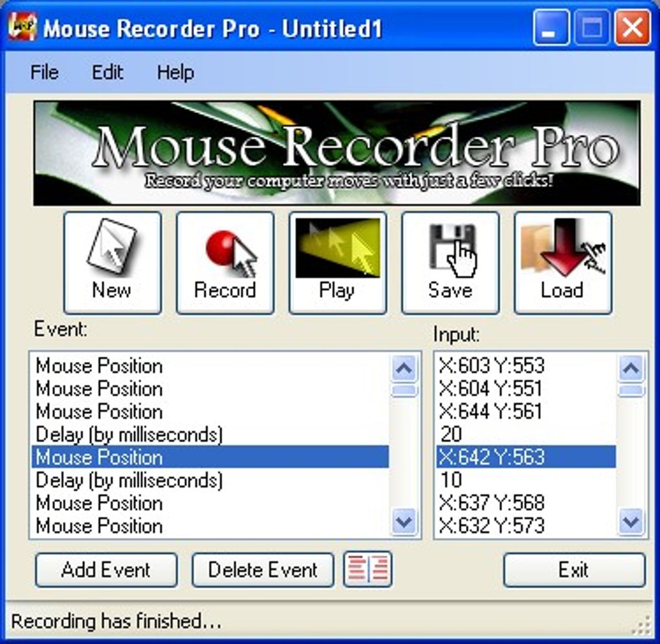Open the File menu
660x644 pixels.
pyautogui.click(x=44, y=72)
